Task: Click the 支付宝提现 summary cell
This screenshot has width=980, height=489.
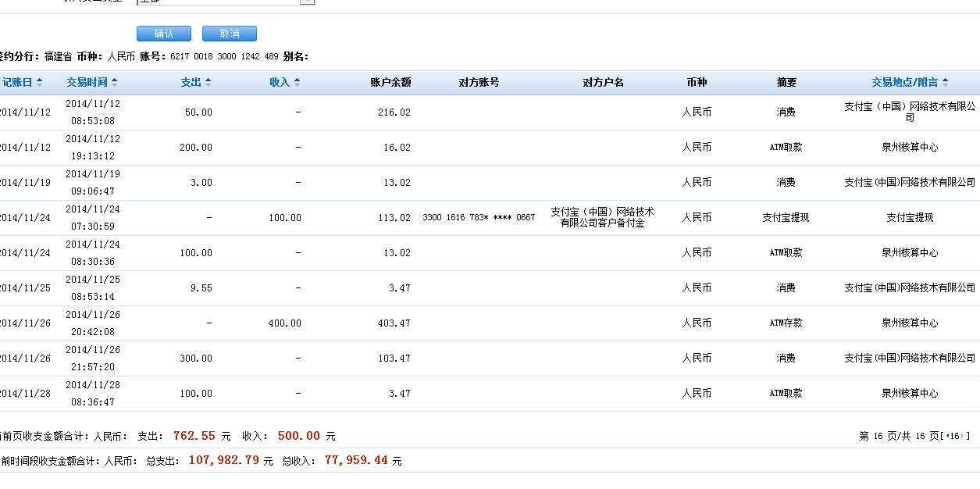Action: [x=786, y=218]
